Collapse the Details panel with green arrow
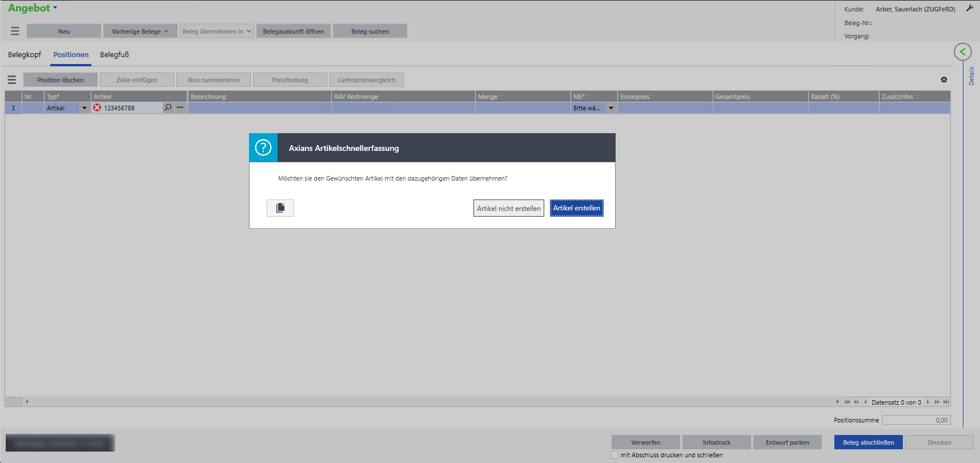Screen dimensions: 980x463 pos(963,52)
